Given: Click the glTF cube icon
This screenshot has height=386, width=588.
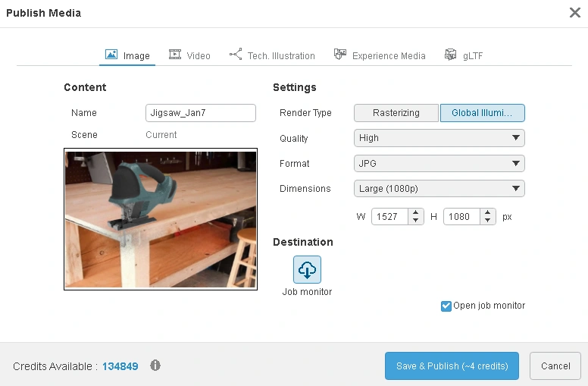Looking at the screenshot, I should [x=451, y=55].
